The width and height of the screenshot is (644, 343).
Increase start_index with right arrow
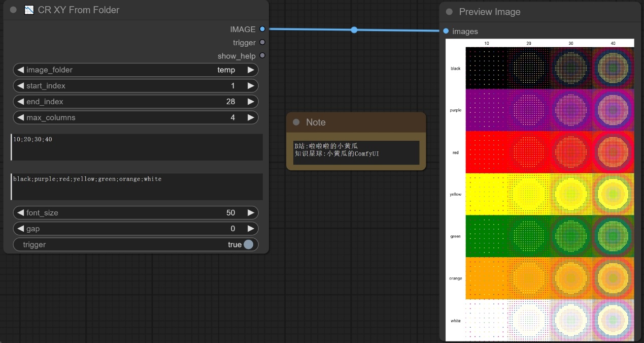click(x=251, y=86)
